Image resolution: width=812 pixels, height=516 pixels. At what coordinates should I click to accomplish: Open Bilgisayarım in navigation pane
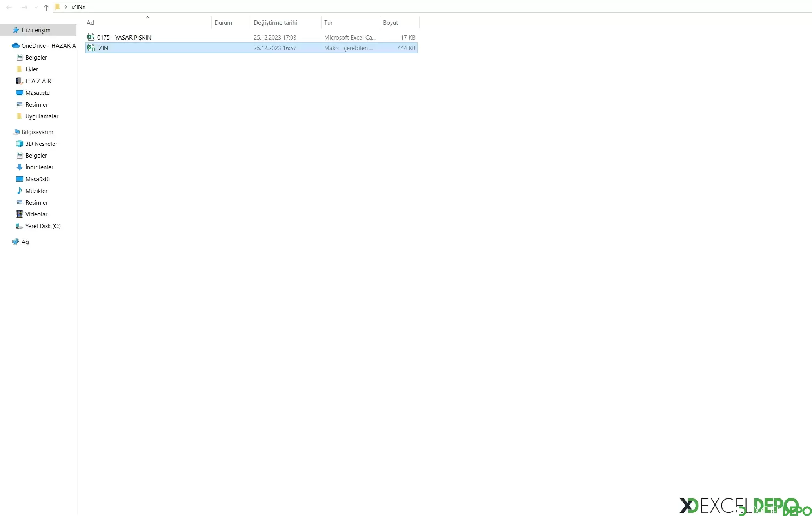[x=37, y=132]
